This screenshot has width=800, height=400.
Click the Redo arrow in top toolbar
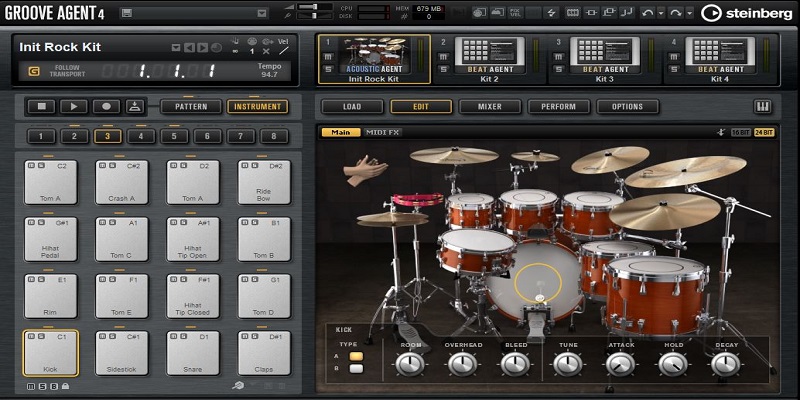[x=676, y=12]
